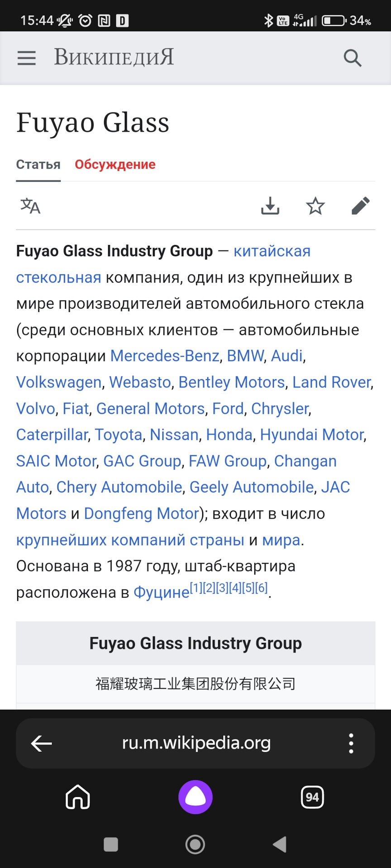Tap the Статья tab toggle to stay on article
Screen dimensions: 391x868
pos(38,165)
